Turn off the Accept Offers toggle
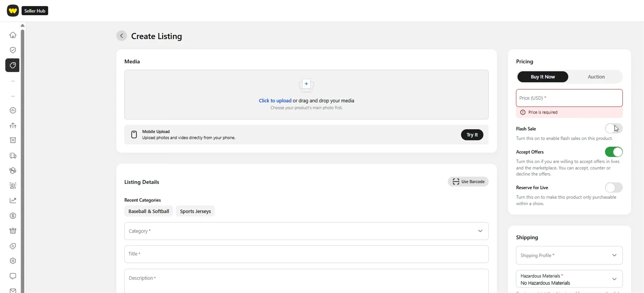644x293 pixels. tap(613, 152)
